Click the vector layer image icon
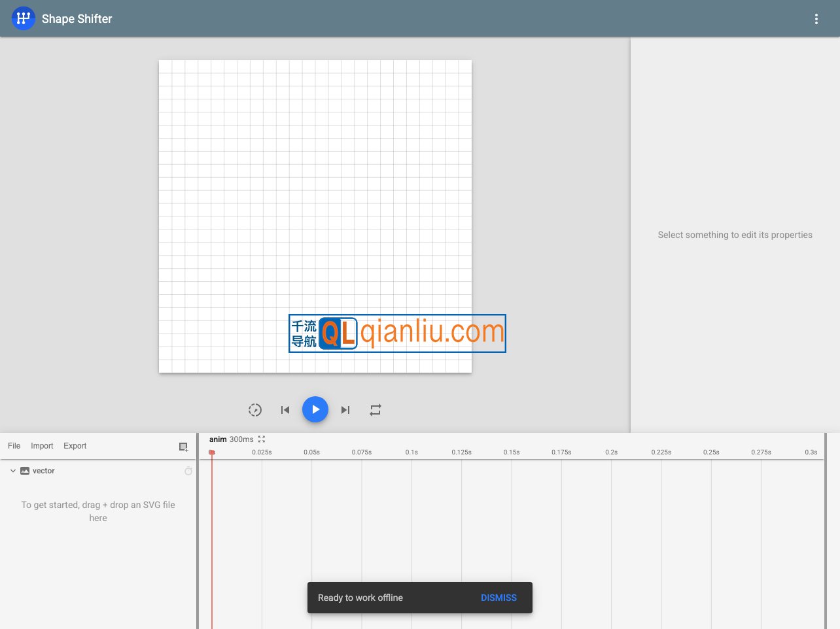 (x=25, y=471)
